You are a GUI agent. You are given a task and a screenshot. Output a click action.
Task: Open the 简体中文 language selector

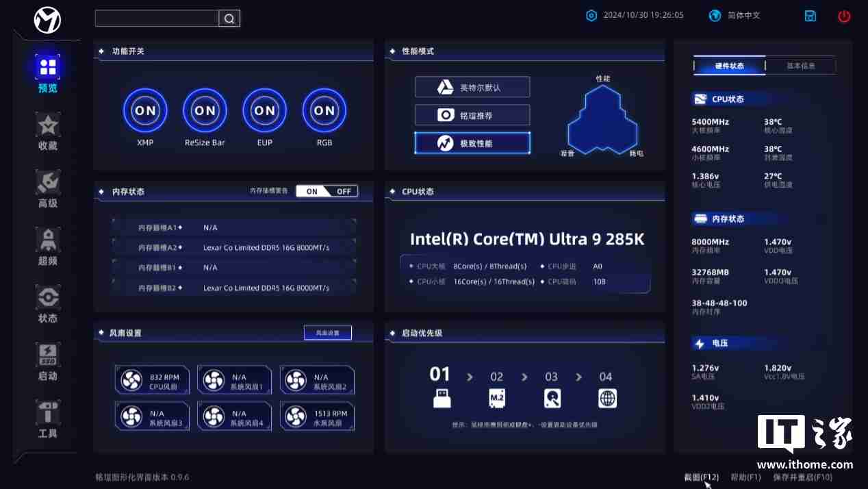click(734, 15)
